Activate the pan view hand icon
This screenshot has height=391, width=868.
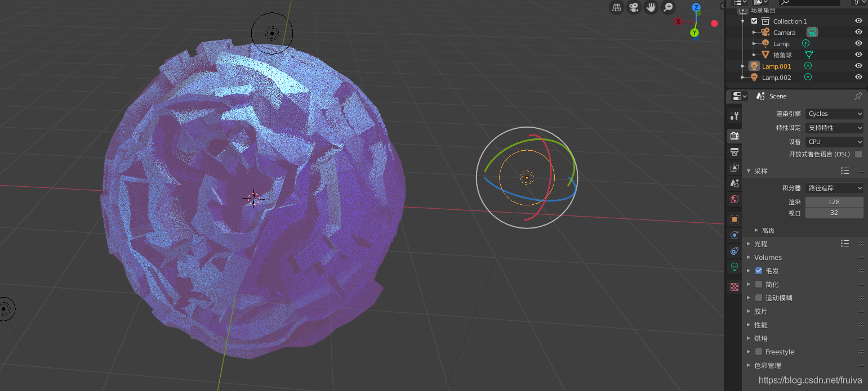pyautogui.click(x=651, y=7)
